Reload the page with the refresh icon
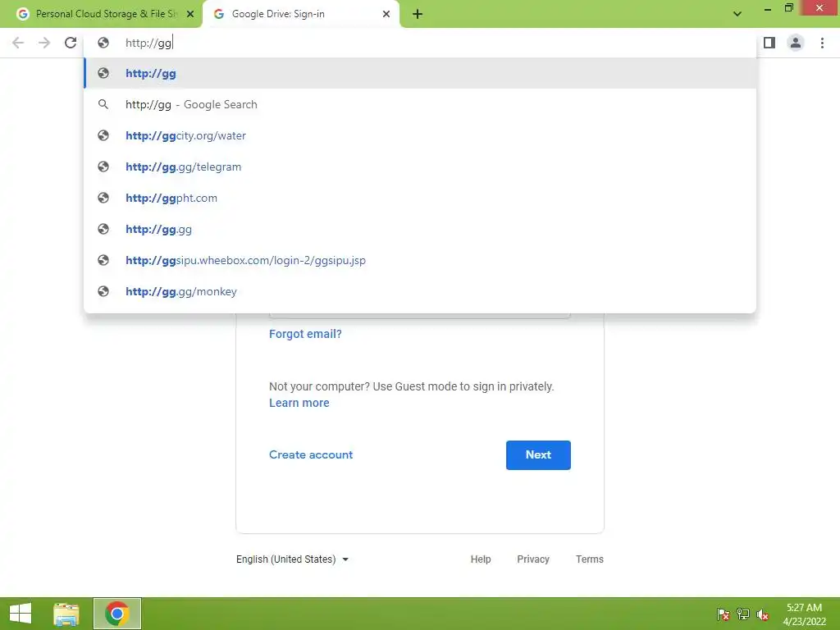 tap(71, 43)
